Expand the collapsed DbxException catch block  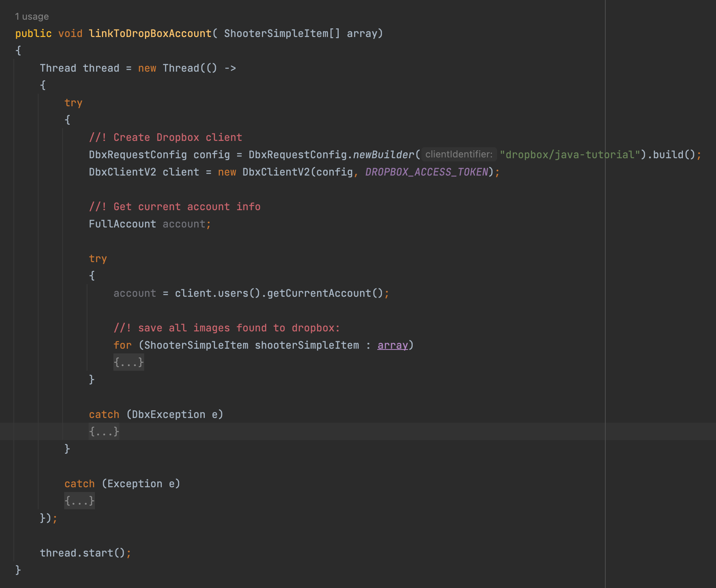click(x=104, y=431)
